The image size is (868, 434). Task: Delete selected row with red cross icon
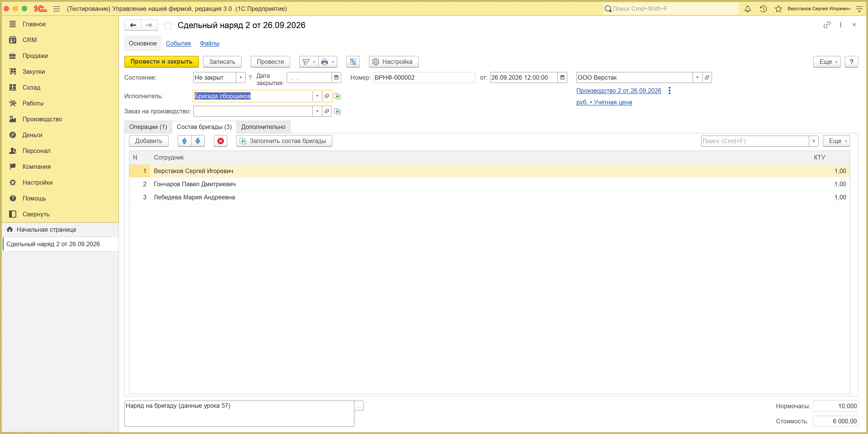coord(221,141)
